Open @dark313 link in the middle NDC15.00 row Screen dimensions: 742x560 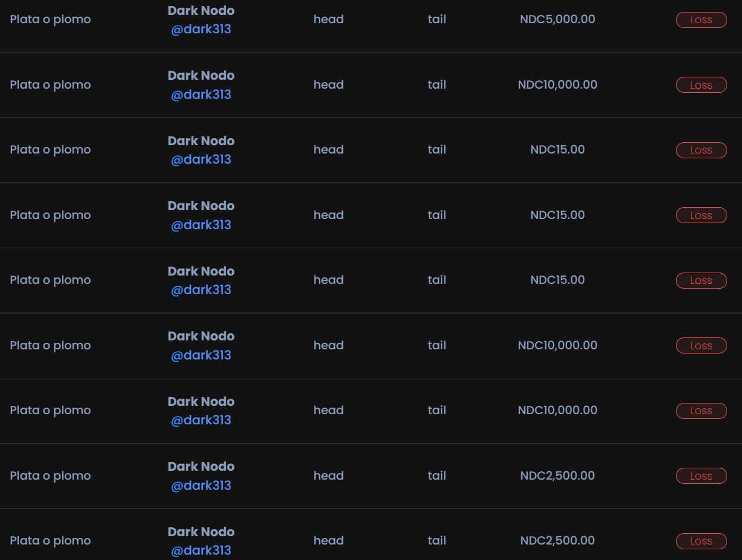point(201,225)
